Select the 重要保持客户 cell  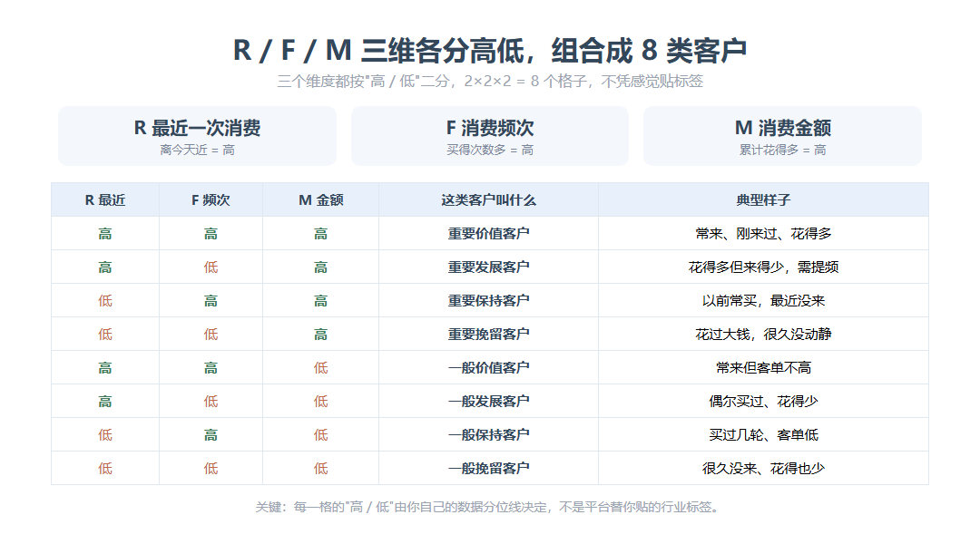point(488,300)
